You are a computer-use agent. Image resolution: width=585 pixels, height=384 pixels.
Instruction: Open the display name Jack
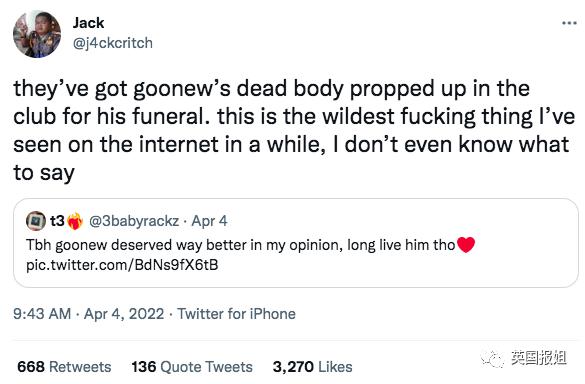88,23
